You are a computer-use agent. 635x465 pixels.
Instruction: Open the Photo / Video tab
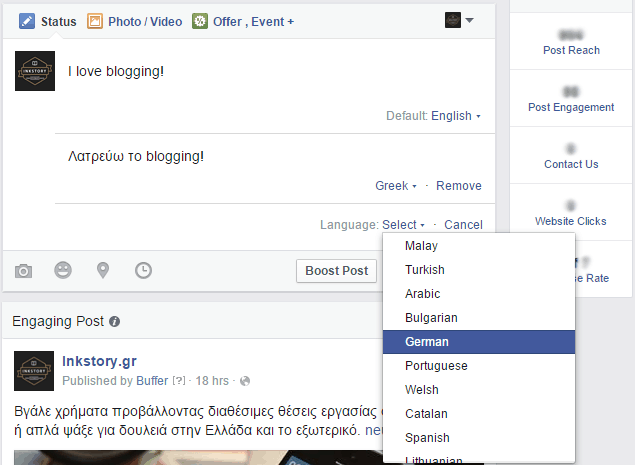(x=135, y=21)
